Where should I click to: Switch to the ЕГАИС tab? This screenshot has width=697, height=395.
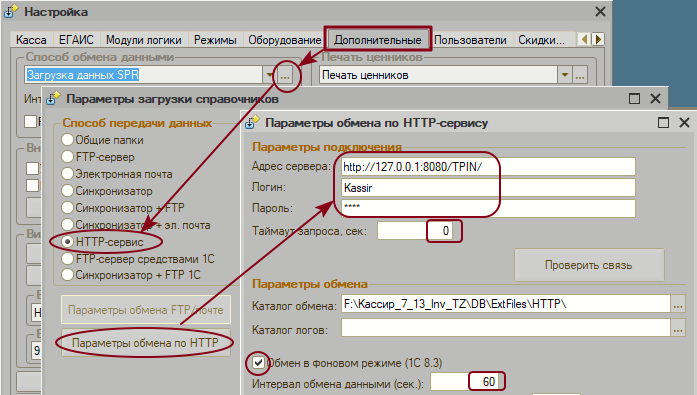76,40
